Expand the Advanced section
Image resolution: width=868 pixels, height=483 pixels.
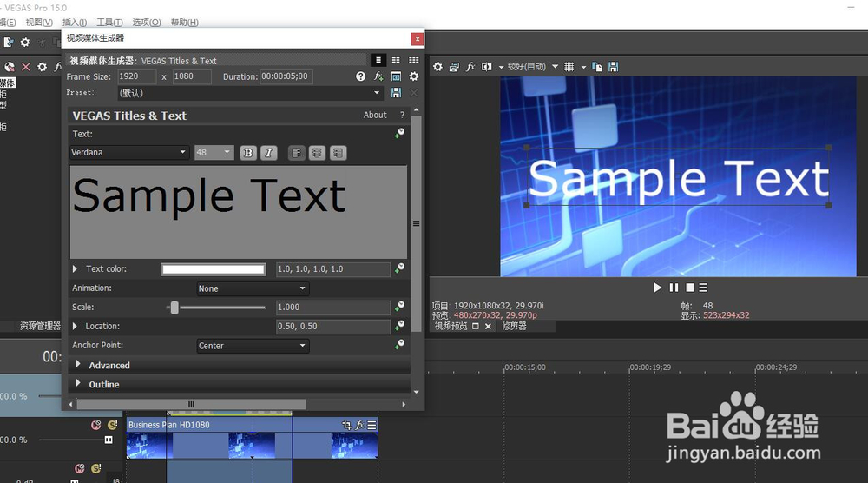(78, 365)
